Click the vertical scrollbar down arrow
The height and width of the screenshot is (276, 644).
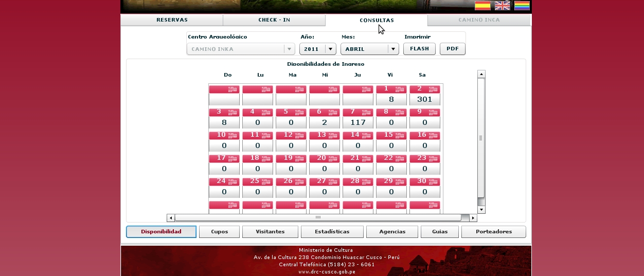point(481,210)
